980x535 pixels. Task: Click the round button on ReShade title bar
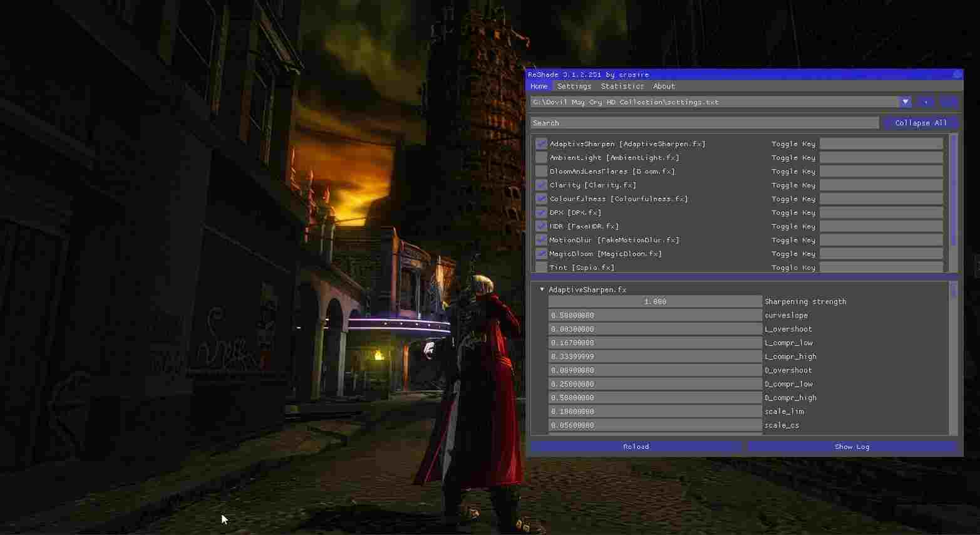[x=957, y=74]
